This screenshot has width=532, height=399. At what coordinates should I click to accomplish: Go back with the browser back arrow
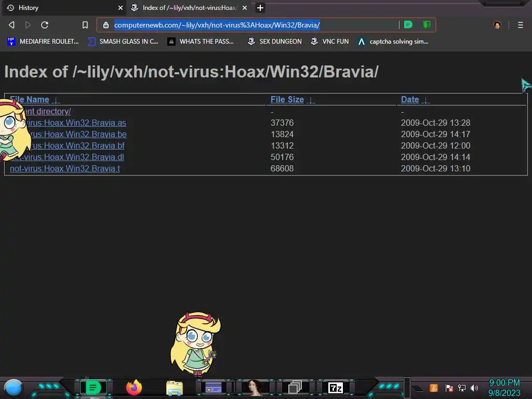pos(11,25)
